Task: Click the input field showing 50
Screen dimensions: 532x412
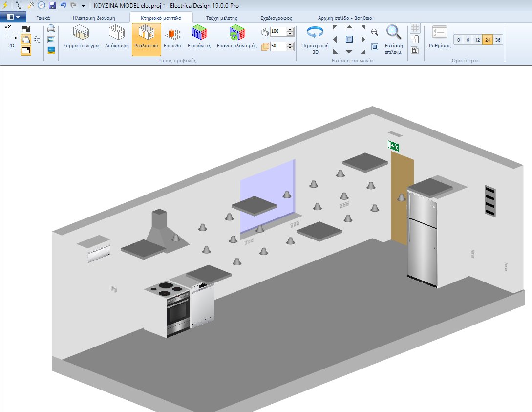Action: (x=277, y=46)
